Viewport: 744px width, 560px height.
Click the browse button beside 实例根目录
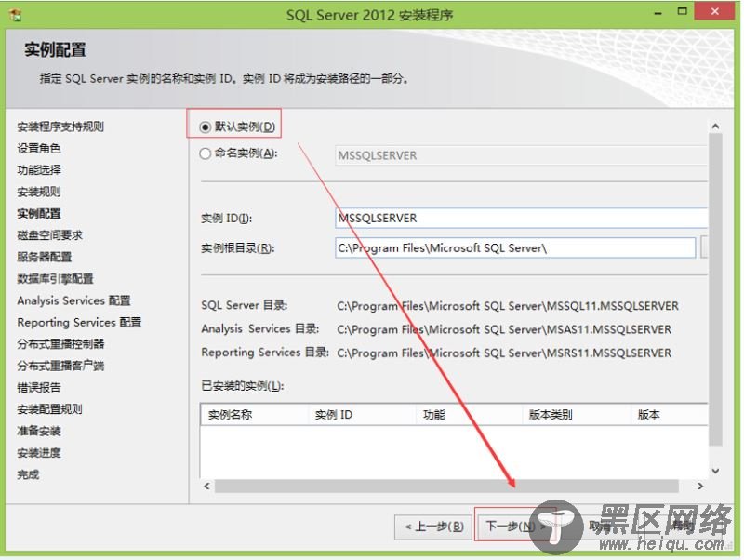tap(704, 247)
